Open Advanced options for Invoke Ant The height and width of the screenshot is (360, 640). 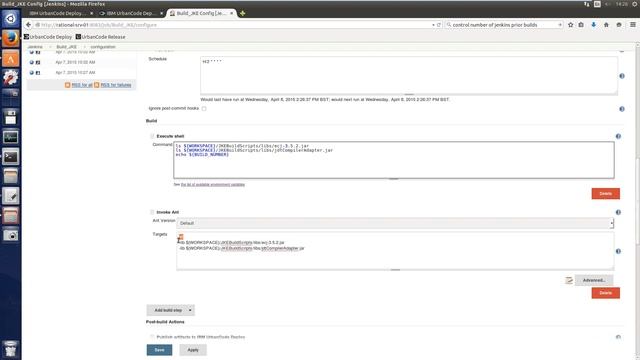coord(594,280)
